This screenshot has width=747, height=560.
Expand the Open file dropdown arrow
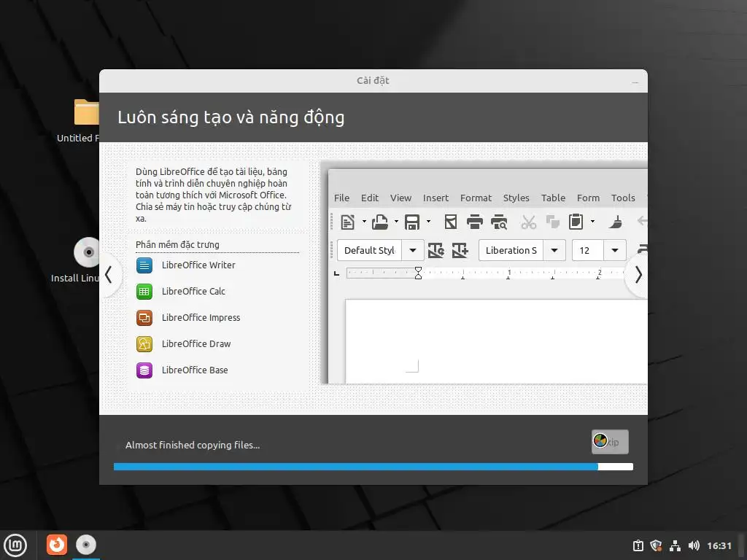click(x=396, y=222)
